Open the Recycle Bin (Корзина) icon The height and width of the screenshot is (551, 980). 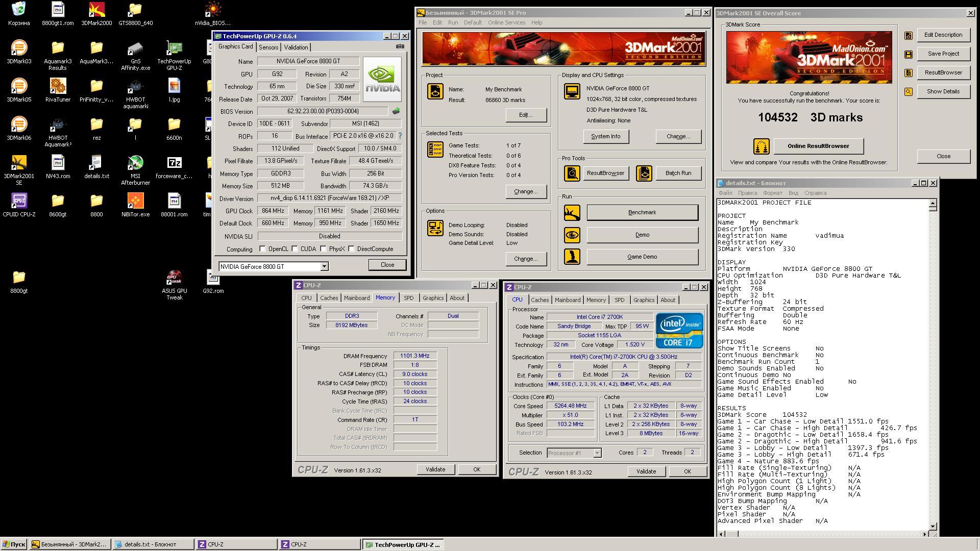point(19,13)
